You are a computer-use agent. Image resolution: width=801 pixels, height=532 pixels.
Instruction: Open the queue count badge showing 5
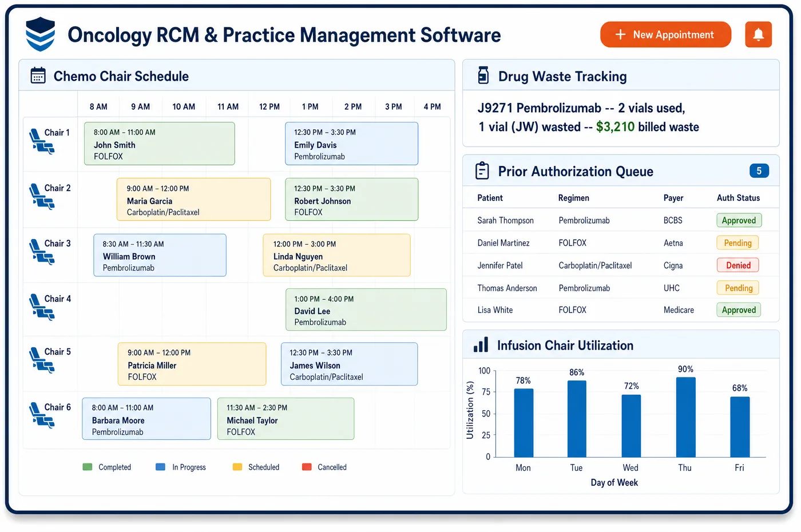click(x=759, y=170)
